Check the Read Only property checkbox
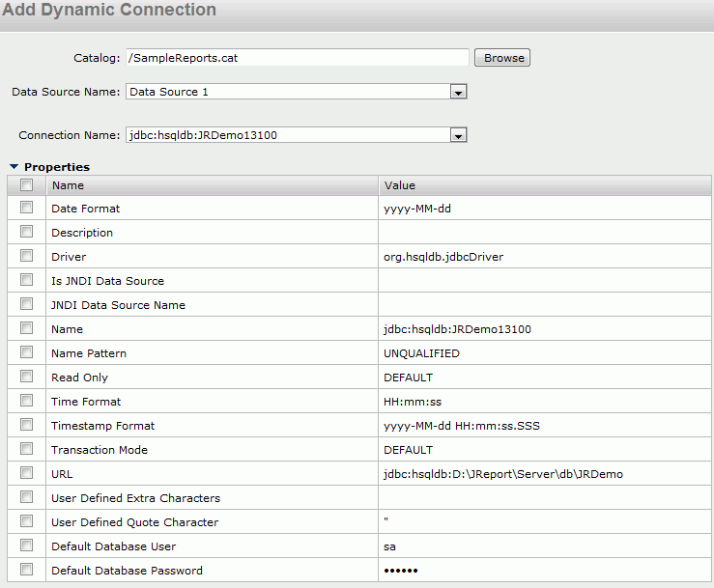Screen dimensions: 714x588 point(26,377)
